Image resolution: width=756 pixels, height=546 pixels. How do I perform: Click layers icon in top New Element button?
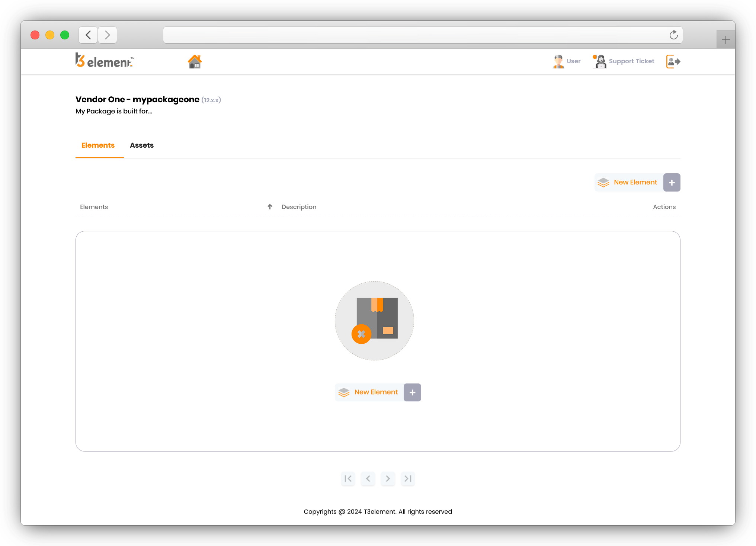tap(603, 183)
